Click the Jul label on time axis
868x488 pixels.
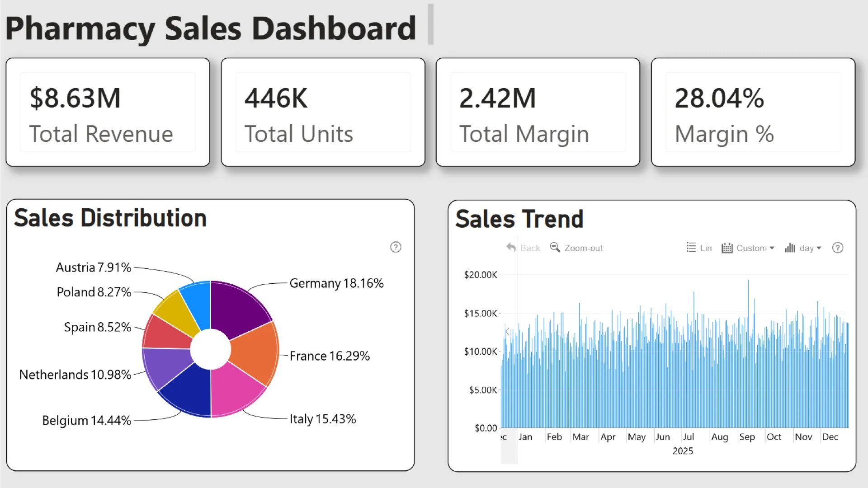688,437
